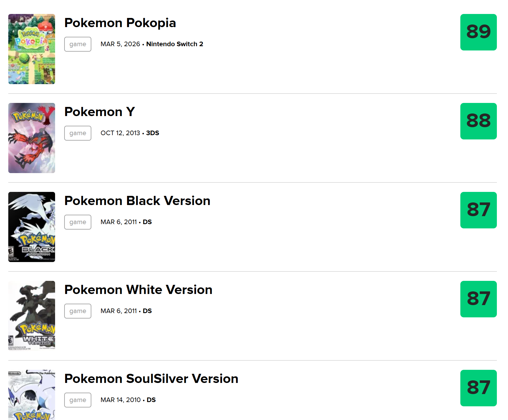Select the game tag under SoulSilver Version
Viewport: 508px width, 420px height.
click(78, 400)
